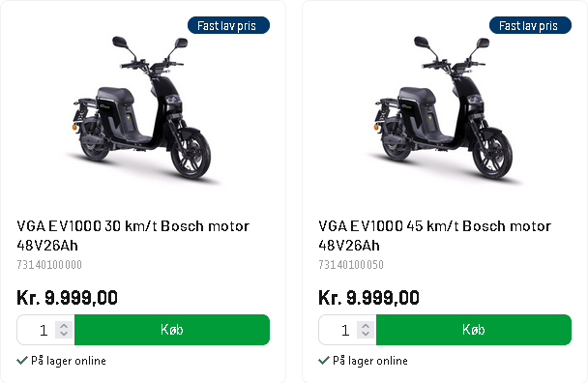The height and width of the screenshot is (383, 588).
Task: Increase quantity for EV1000 45 km/t
Action: pos(366,326)
